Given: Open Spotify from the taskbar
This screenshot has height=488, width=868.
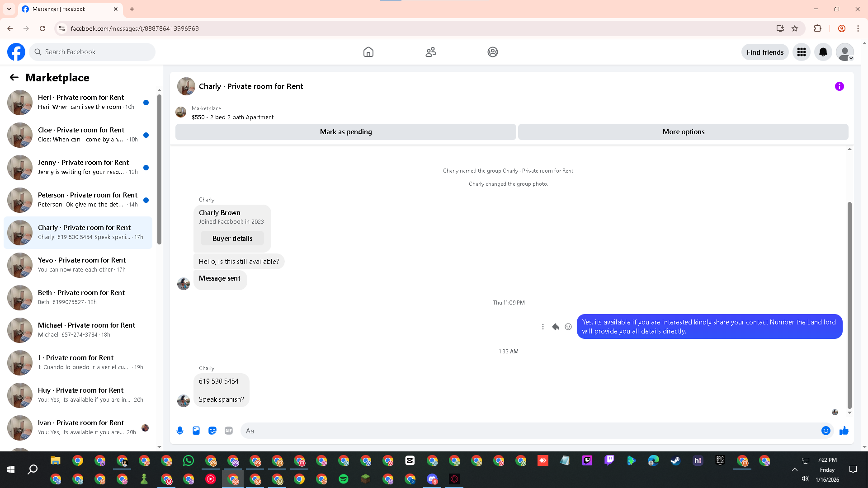Looking at the screenshot, I should pos(344,479).
